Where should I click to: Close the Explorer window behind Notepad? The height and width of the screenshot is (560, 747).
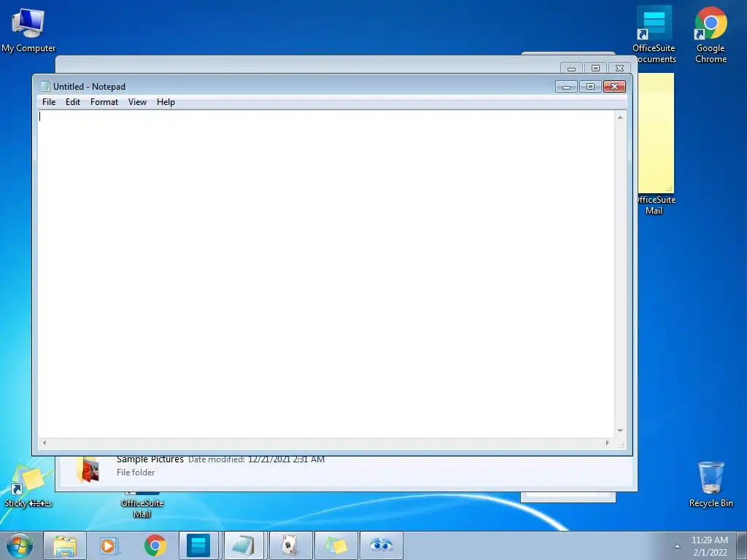(x=620, y=68)
